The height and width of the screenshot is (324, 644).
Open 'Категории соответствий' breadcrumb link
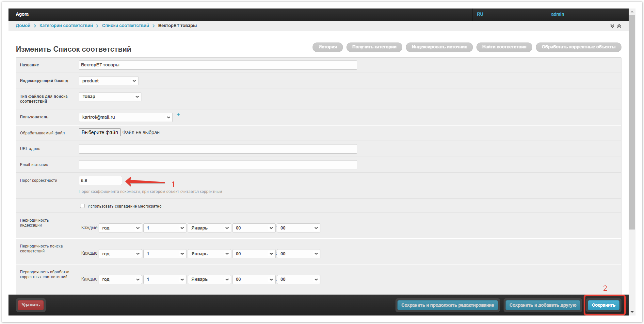66,26
